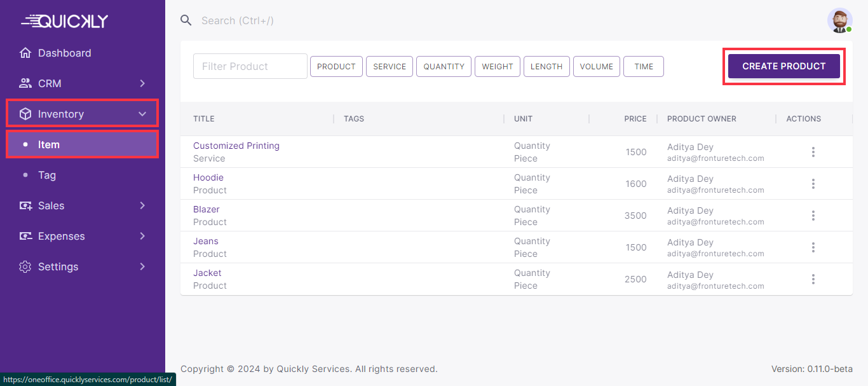Expand the CRM sidebar section
Viewport: 868px width, 386px height.
pyautogui.click(x=83, y=83)
